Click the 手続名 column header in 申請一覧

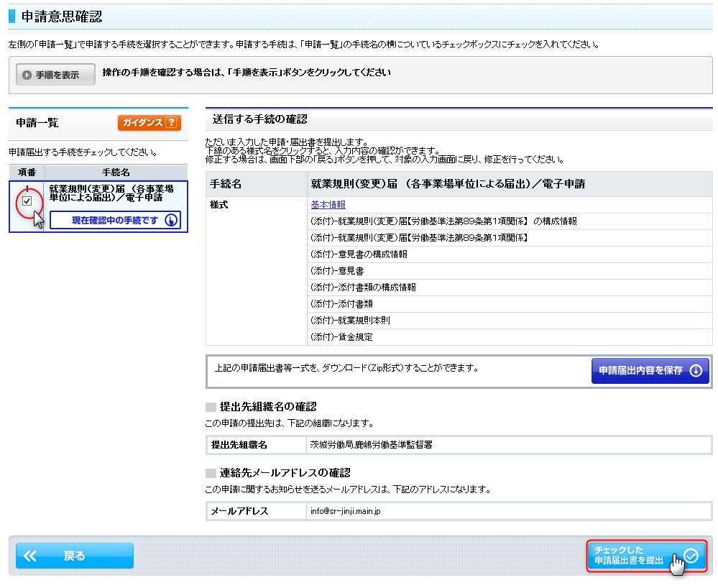[x=116, y=173]
